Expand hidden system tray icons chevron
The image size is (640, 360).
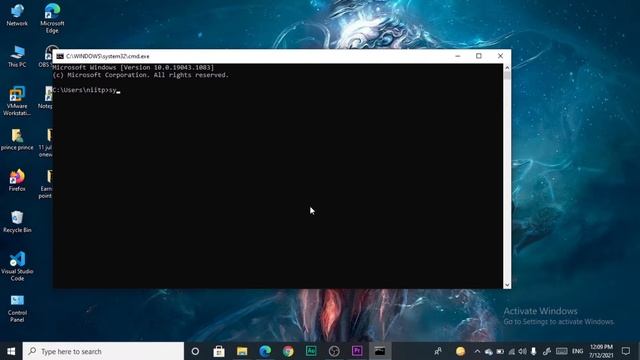(x=477, y=351)
